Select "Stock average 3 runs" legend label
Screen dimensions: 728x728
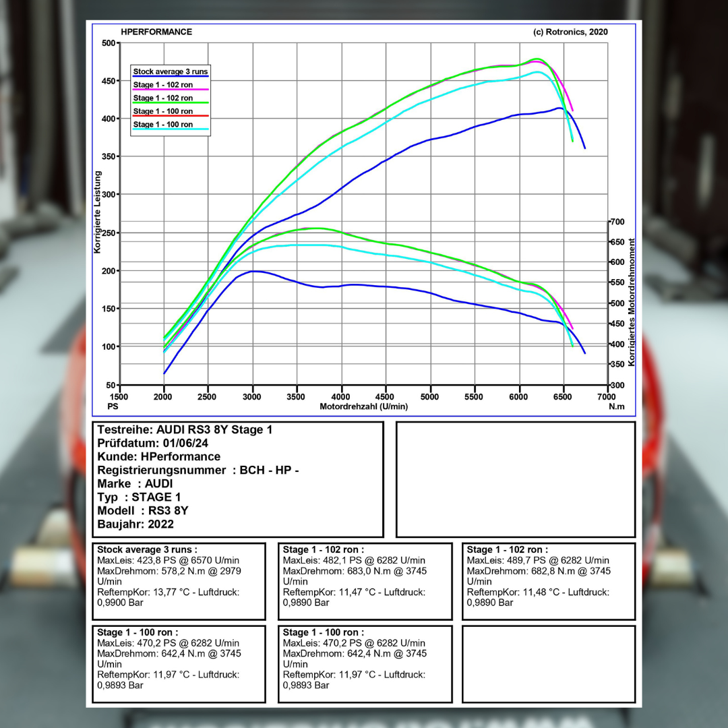pos(170,71)
